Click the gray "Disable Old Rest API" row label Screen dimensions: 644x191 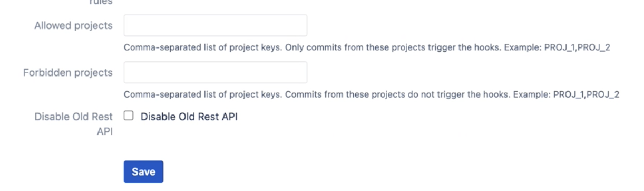click(x=74, y=123)
